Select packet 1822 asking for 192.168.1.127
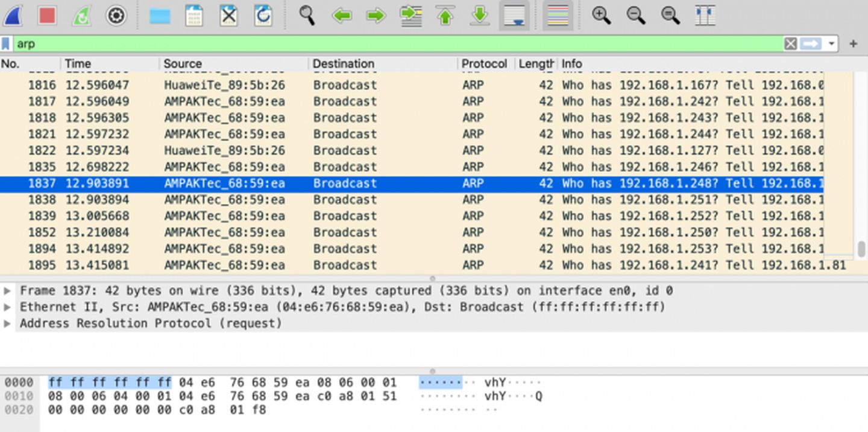 pyautogui.click(x=412, y=150)
